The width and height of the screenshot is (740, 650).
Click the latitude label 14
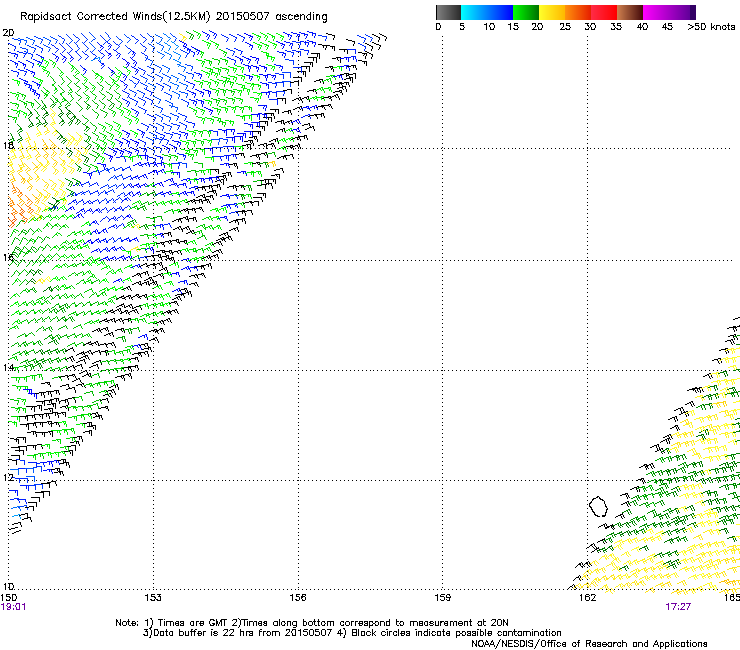click(x=8, y=368)
